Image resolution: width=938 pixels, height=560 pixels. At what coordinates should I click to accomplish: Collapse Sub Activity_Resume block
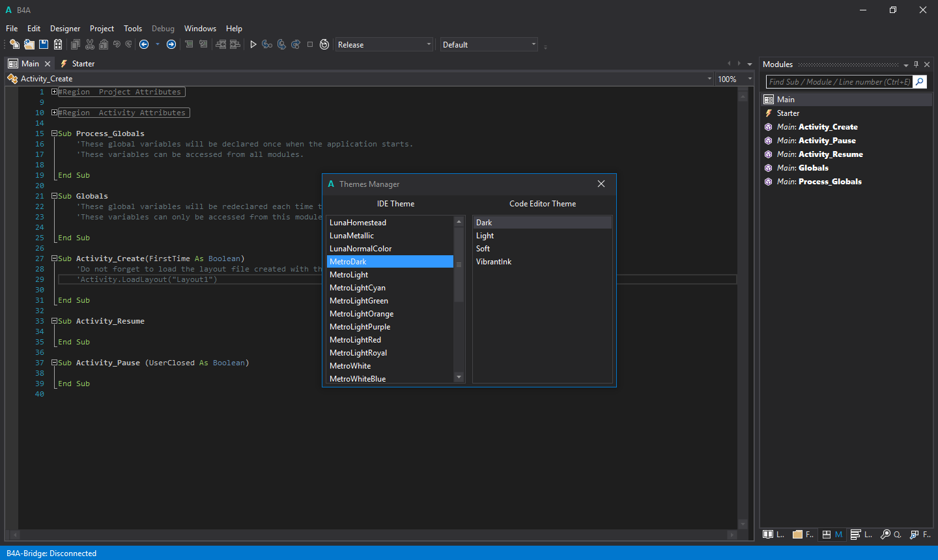pyautogui.click(x=54, y=321)
